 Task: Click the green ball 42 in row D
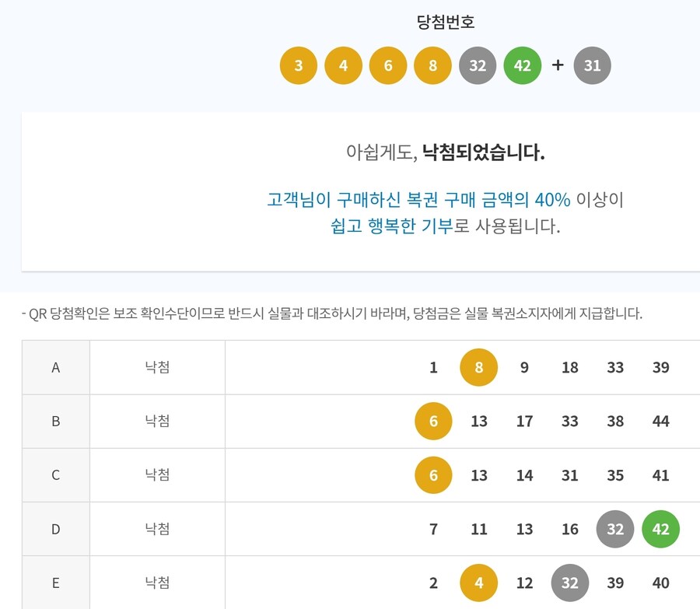tap(660, 529)
